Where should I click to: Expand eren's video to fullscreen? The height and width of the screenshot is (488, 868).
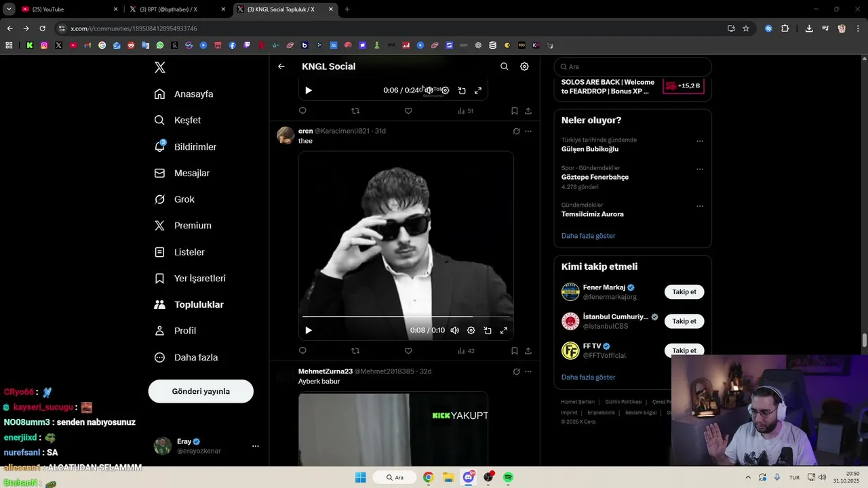point(504,330)
